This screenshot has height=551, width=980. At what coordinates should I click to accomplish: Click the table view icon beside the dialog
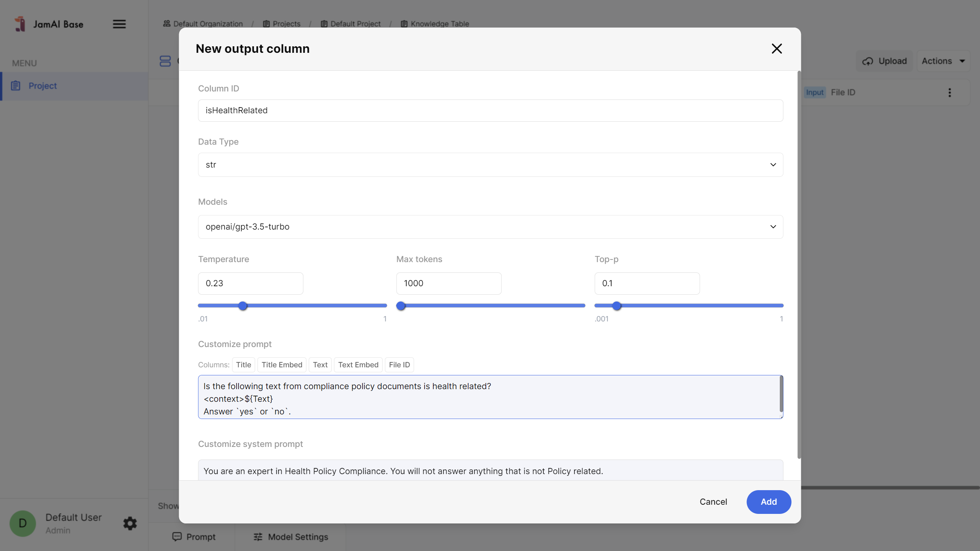[165, 61]
